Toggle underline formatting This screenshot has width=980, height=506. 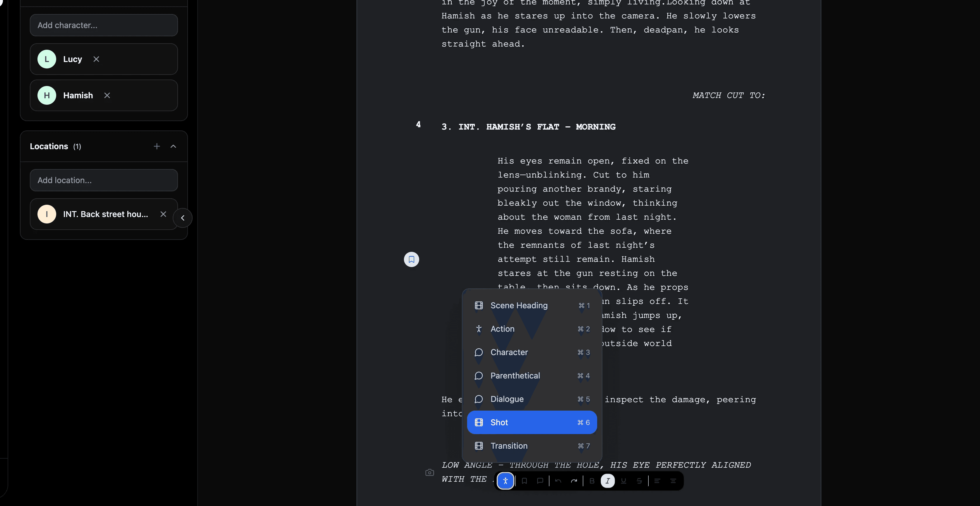pos(623,481)
